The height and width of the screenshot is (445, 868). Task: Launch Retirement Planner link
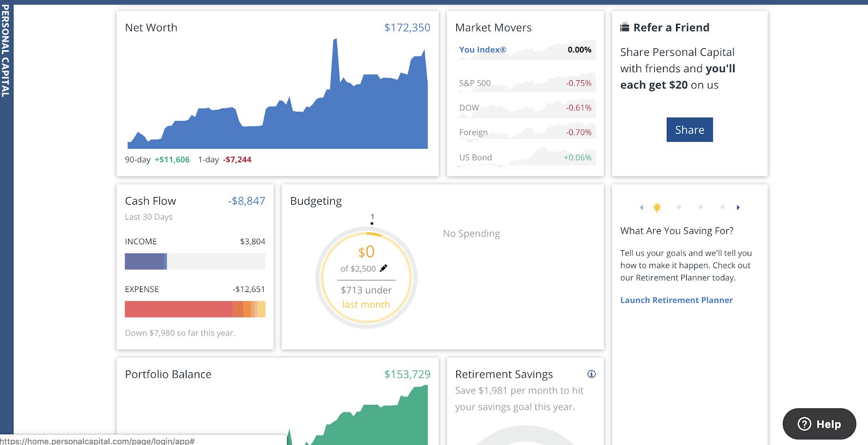click(x=676, y=300)
